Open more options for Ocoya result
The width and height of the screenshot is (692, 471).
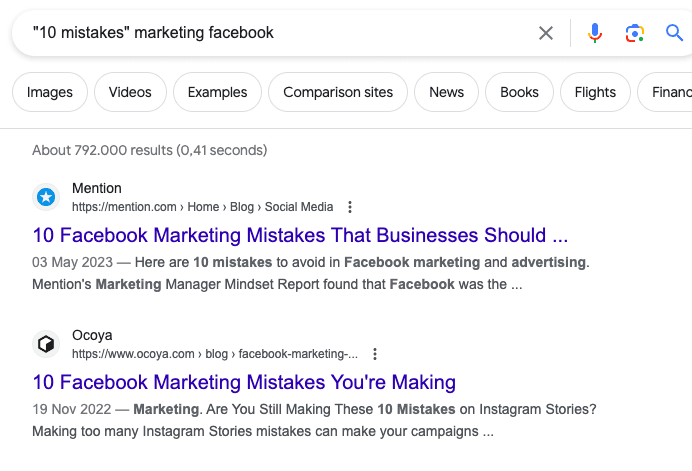point(375,354)
